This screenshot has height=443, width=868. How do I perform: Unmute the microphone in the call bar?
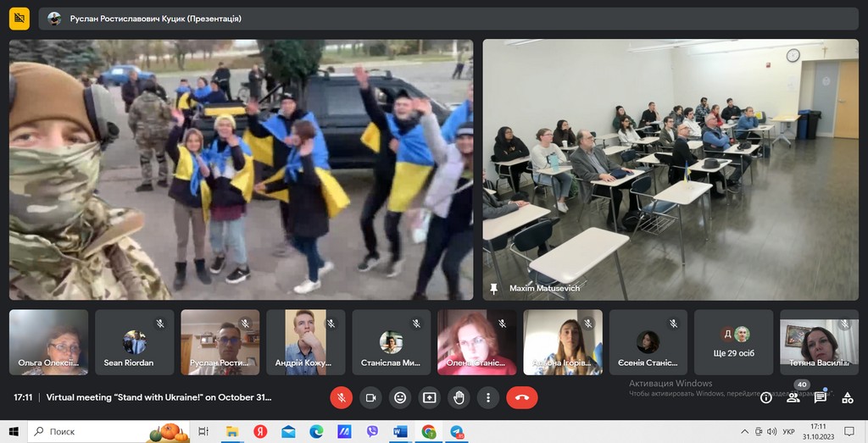point(341,397)
